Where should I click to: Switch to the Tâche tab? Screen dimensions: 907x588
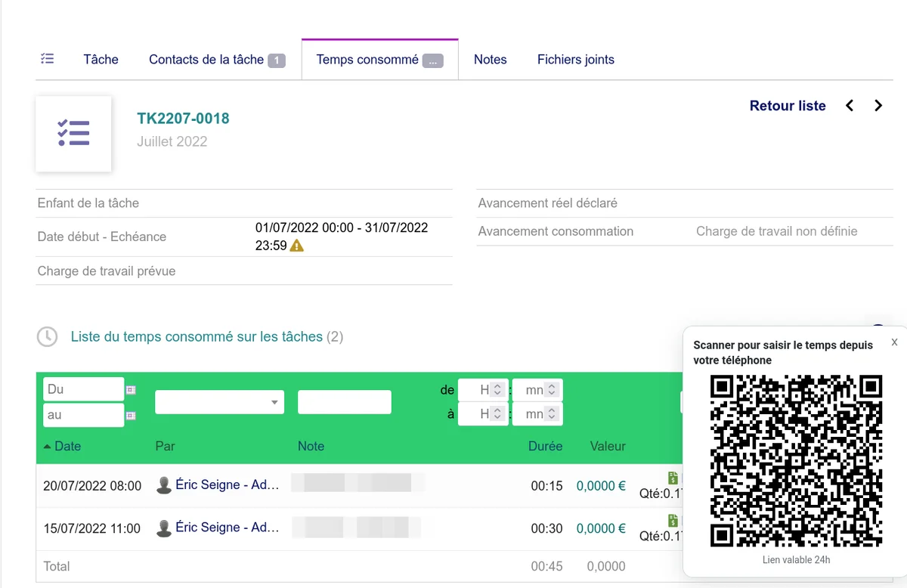pyautogui.click(x=101, y=60)
